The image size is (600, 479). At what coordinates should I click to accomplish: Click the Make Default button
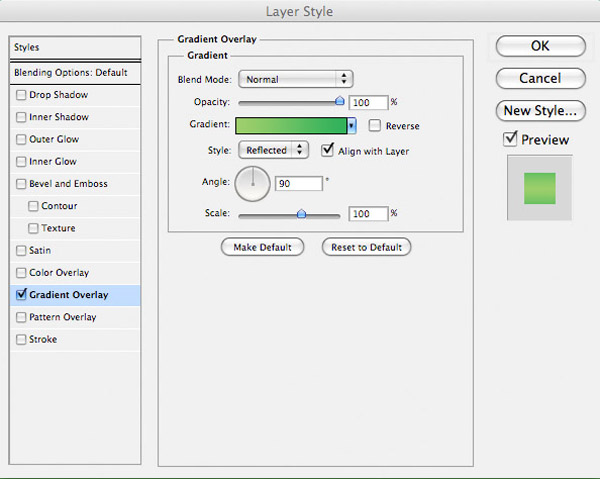tap(262, 247)
